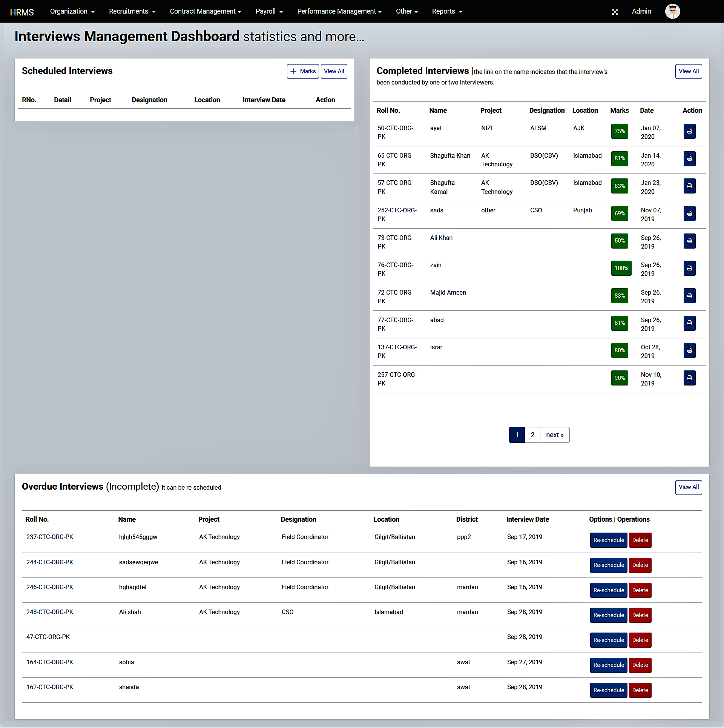Open the Reports menu
Viewport: 724px width, 728px height.
coord(446,11)
